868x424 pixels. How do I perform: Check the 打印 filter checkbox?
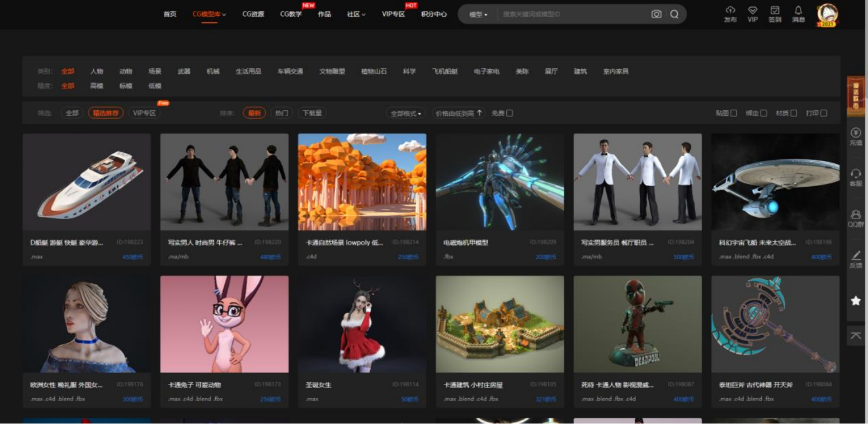tap(824, 113)
